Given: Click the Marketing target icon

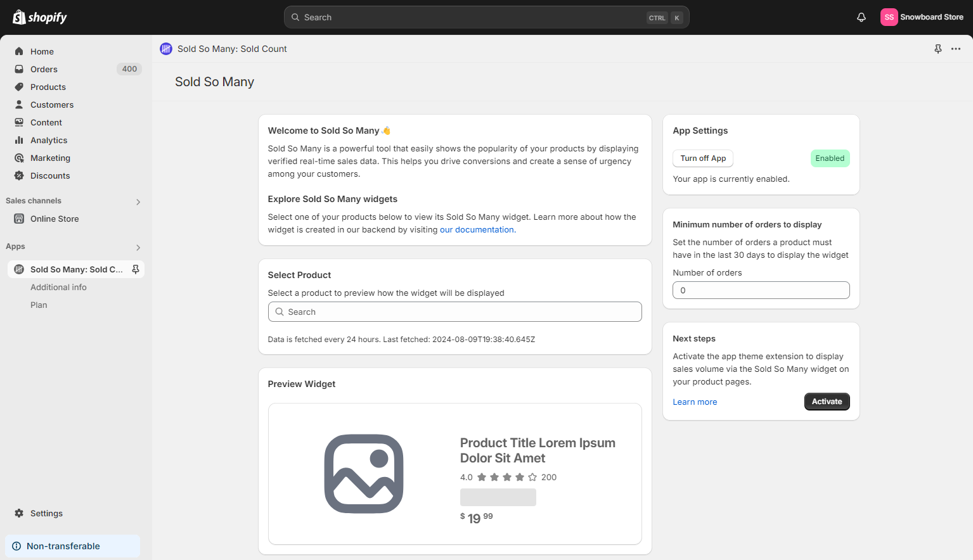Looking at the screenshot, I should tap(19, 158).
